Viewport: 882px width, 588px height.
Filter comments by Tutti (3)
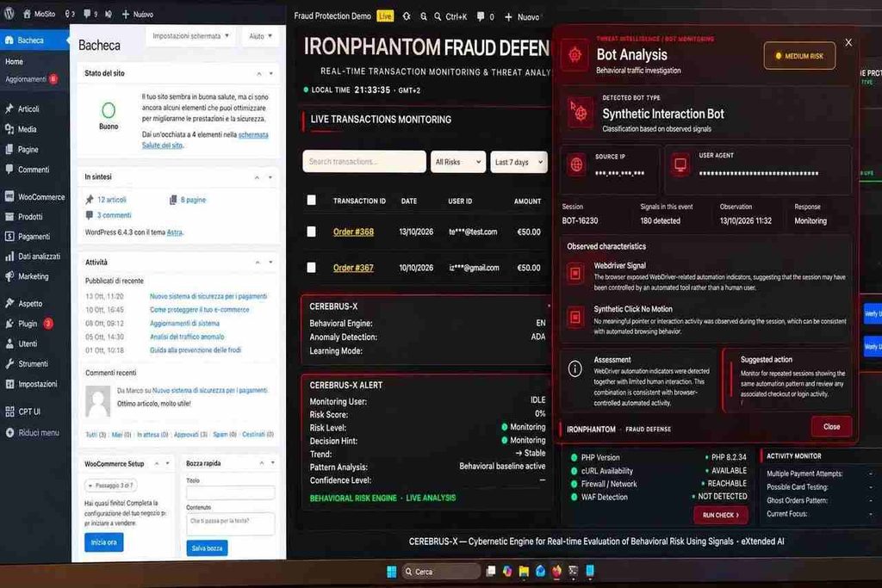point(95,435)
